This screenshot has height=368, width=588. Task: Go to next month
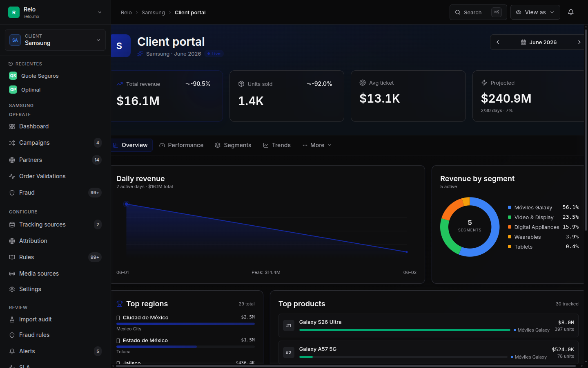coord(579,42)
